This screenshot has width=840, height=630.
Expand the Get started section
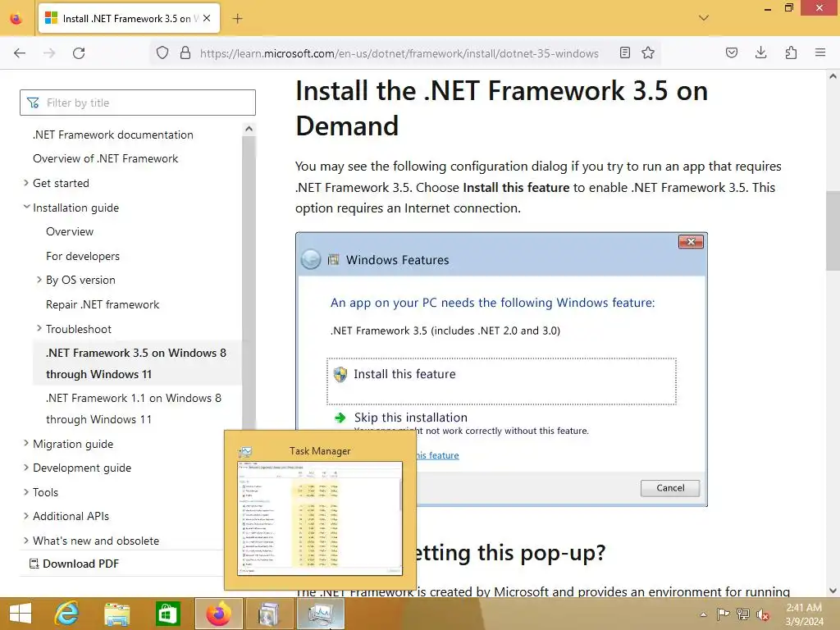25,183
